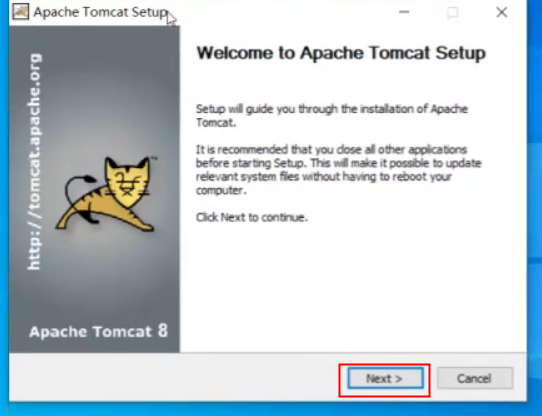Click the 'Setup will guide you' paragraph
The image size is (542, 416).
point(332,116)
